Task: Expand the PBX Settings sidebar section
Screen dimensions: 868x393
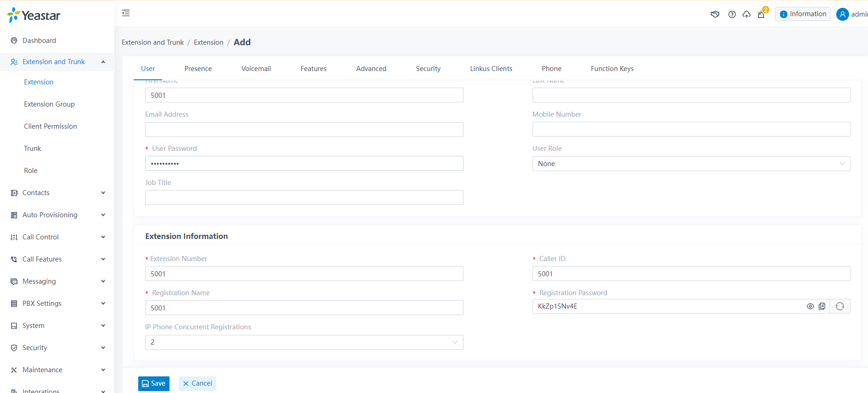Action: [57, 304]
